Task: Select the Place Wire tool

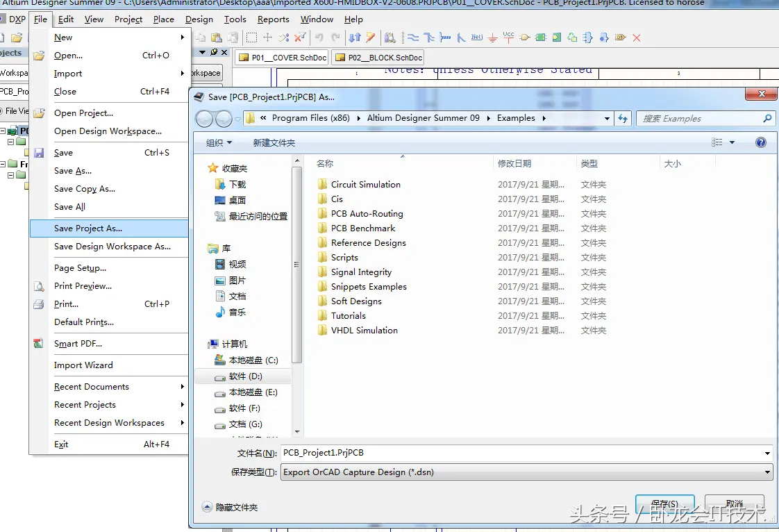Action: click(413, 38)
